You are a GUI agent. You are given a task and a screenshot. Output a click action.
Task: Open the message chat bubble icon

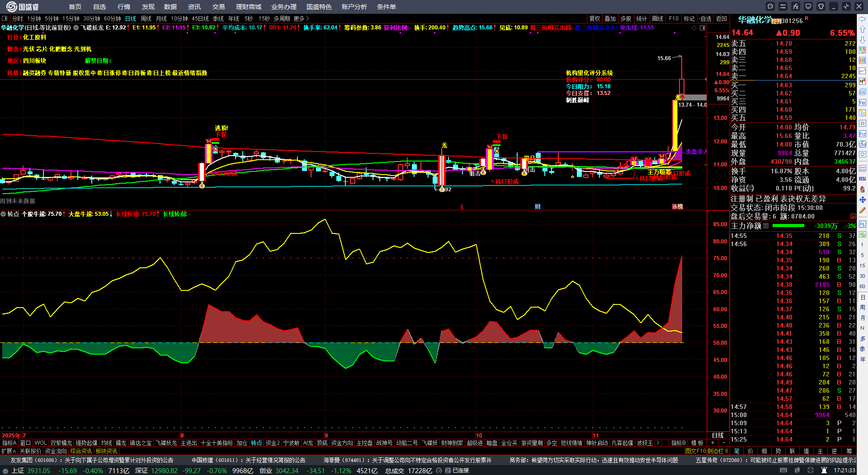click(x=770, y=6)
